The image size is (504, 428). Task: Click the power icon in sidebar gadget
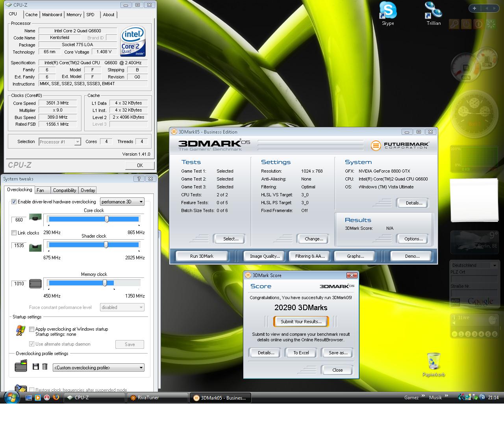point(466,24)
